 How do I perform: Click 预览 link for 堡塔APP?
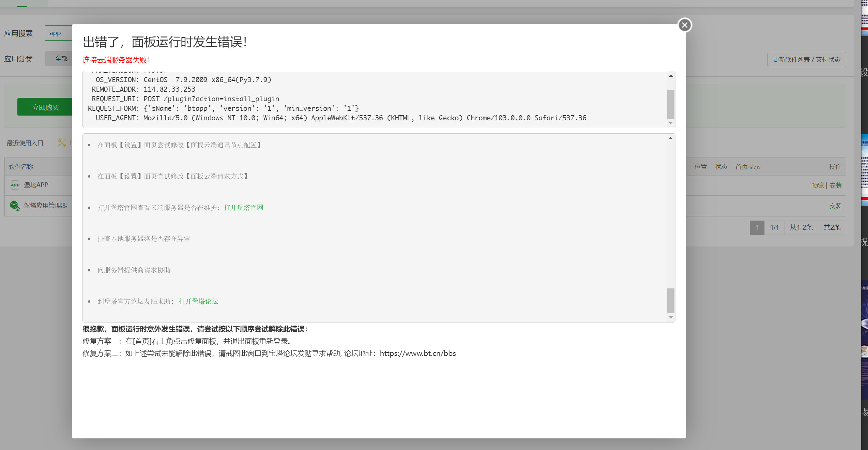[817, 185]
